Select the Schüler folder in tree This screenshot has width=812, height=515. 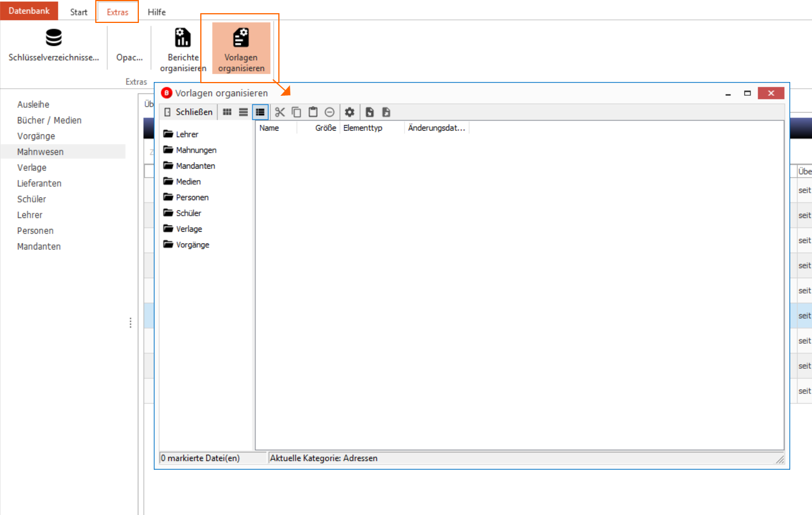click(182, 213)
